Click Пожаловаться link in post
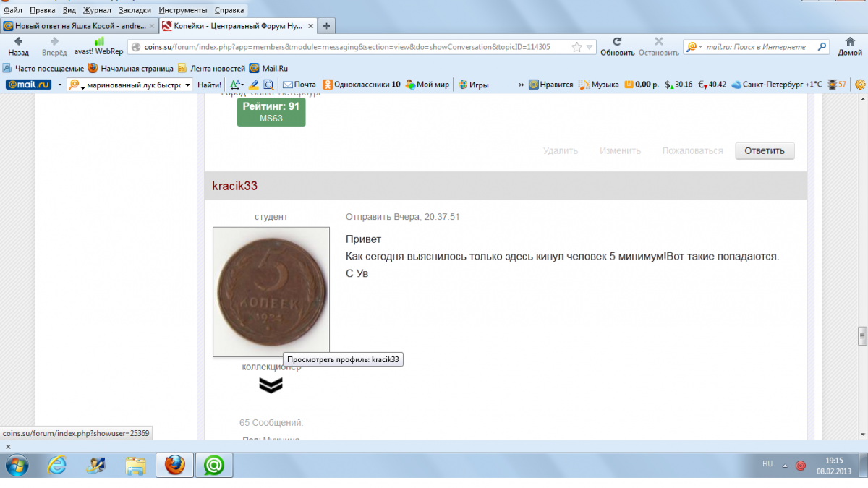Image resolution: width=868 pixels, height=488 pixels. [x=692, y=150]
